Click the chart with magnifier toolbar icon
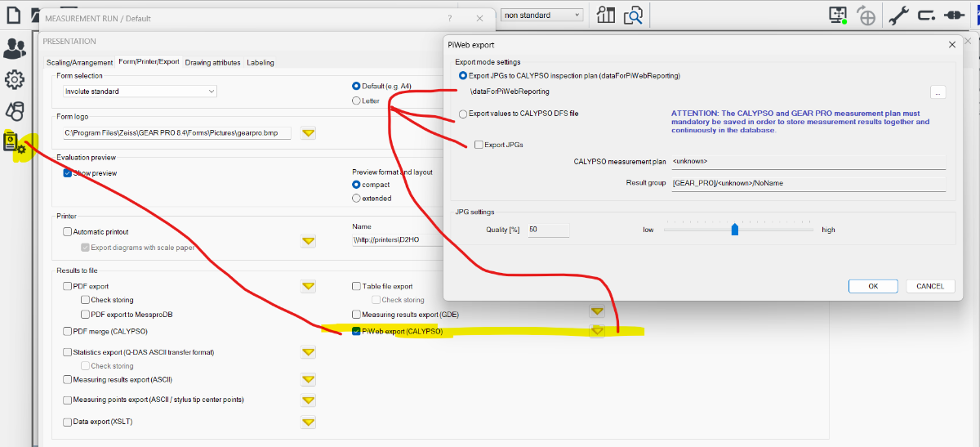This screenshot has width=980, height=447. pyautogui.click(x=606, y=15)
